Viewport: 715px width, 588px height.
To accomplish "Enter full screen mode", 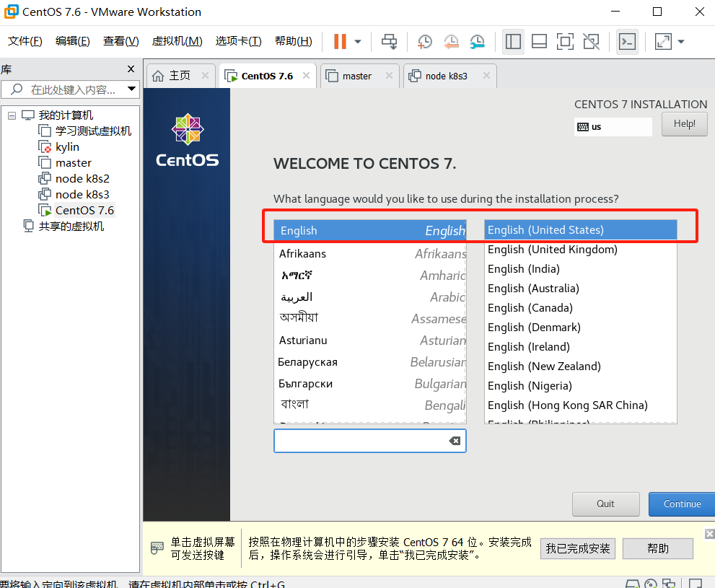I will 565,41.
